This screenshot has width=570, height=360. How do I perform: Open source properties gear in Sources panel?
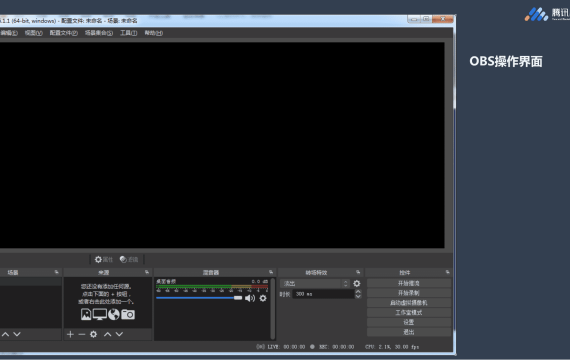[x=93, y=334]
